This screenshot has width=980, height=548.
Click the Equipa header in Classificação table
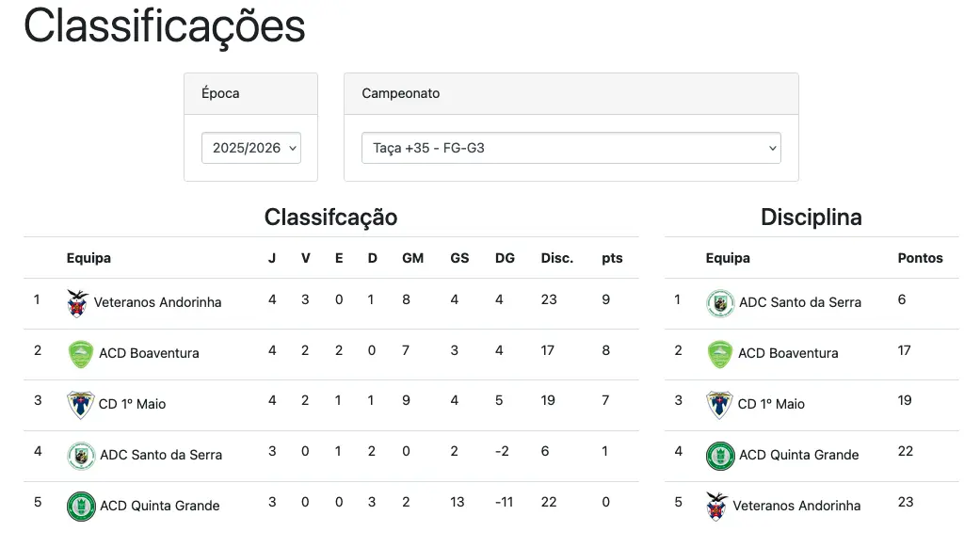click(88, 258)
